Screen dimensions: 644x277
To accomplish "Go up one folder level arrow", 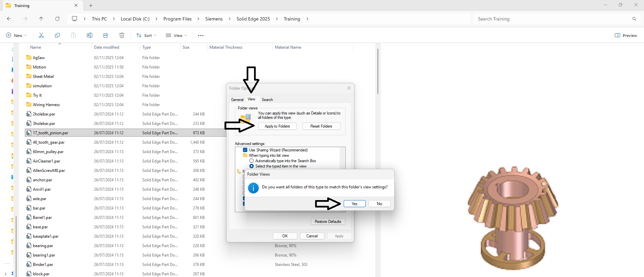I will point(41,19).
